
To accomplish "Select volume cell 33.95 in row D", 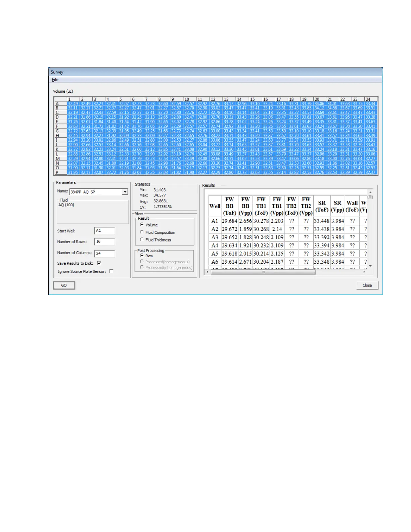I will point(345,117).
